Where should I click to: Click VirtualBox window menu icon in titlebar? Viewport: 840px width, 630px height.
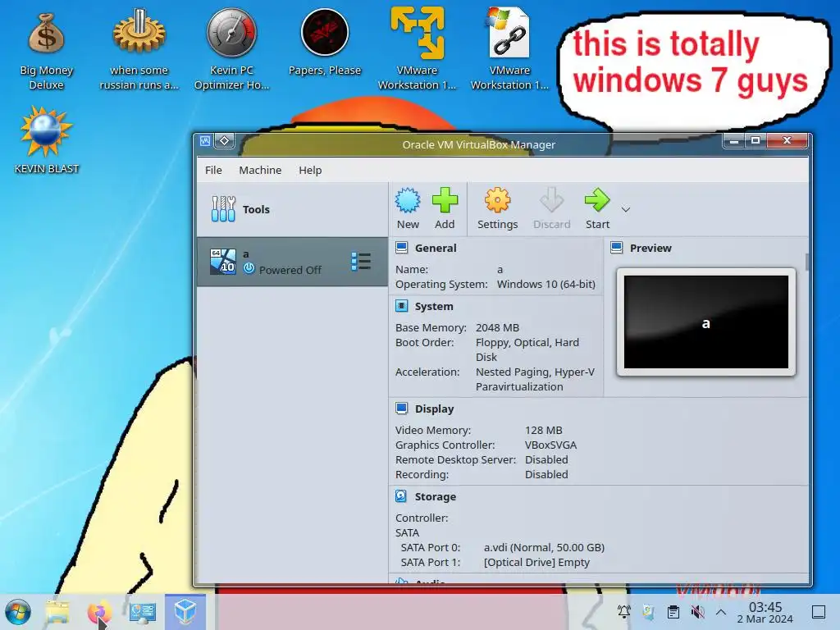pos(205,141)
